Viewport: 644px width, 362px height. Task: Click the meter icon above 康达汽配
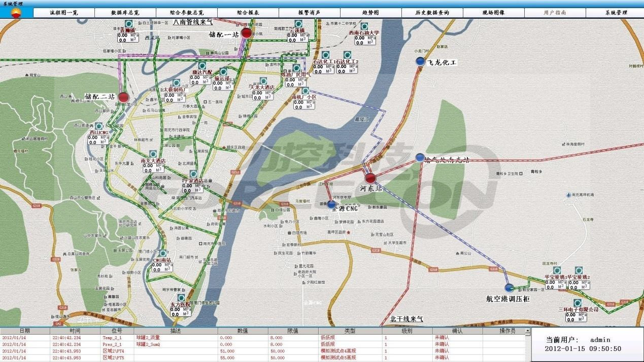[x=202, y=65]
